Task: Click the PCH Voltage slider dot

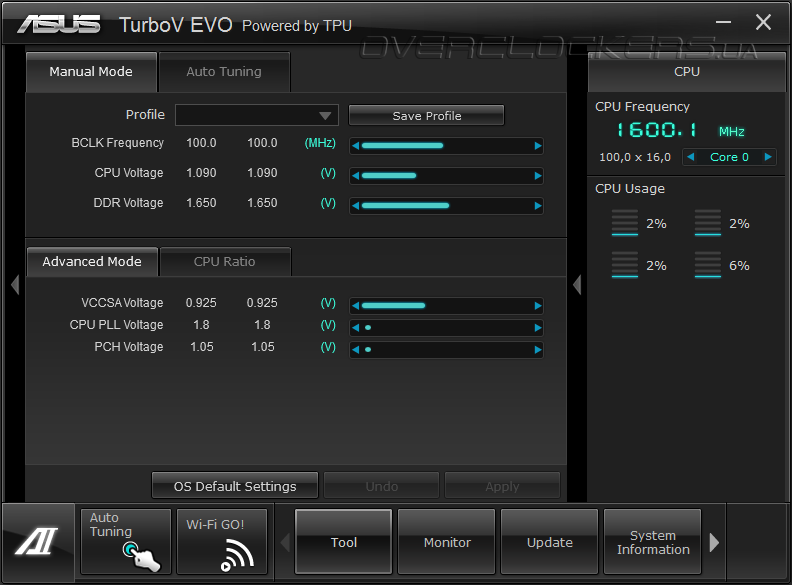Action: click(368, 350)
